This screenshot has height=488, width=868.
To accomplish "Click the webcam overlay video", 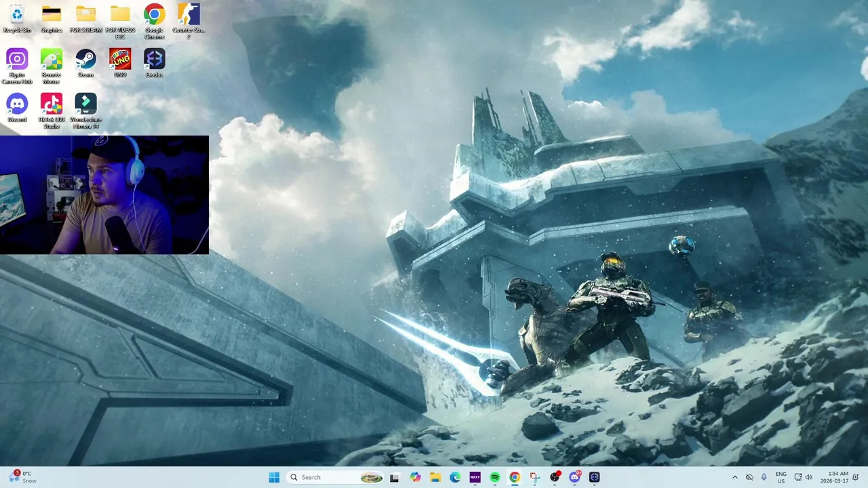I will 104,195.
